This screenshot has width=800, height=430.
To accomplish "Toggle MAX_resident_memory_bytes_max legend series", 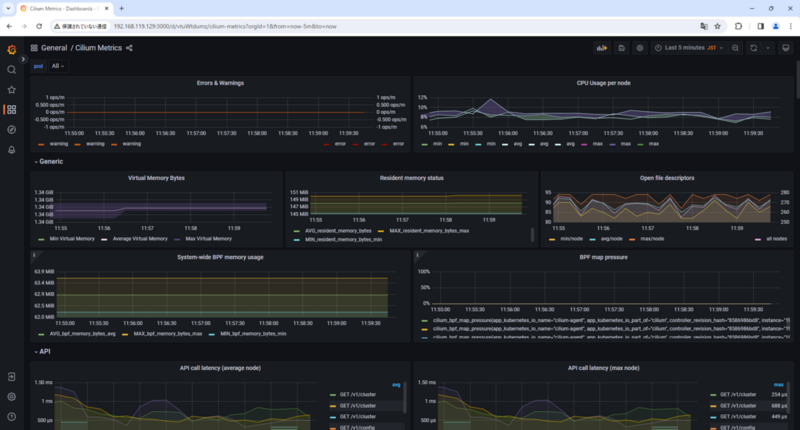I will [x=429, y=231].
